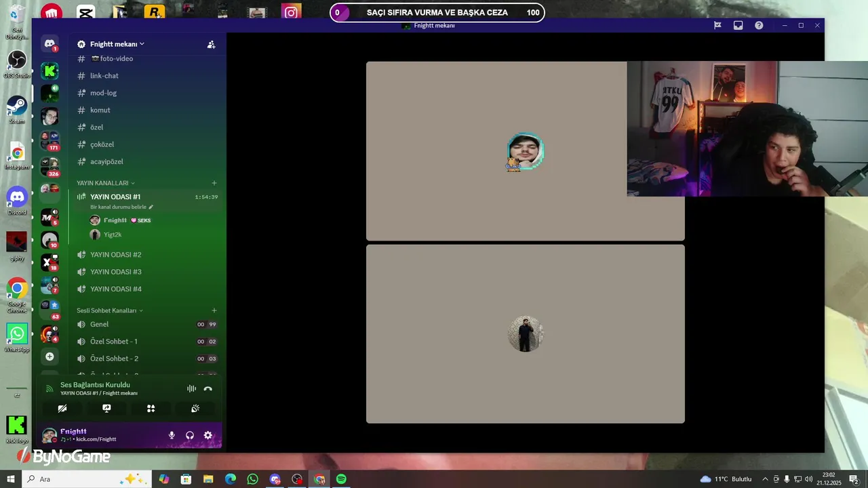Image resolution: width=868 pixels, height=488 pixels.
Task: Click the add a server plus icon
Action: pos(50,357)
